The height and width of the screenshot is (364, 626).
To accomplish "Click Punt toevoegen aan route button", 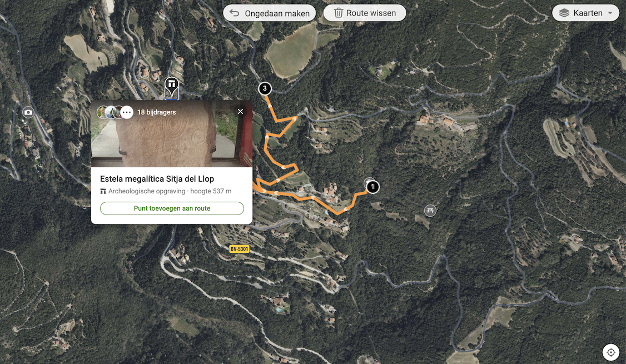I will click(172, 208).
